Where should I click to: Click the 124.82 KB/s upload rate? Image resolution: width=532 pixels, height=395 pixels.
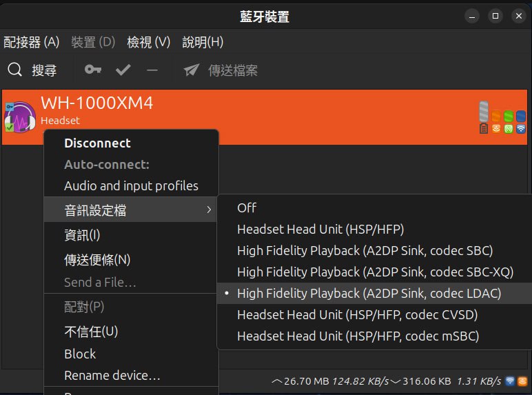click(360, 381)
